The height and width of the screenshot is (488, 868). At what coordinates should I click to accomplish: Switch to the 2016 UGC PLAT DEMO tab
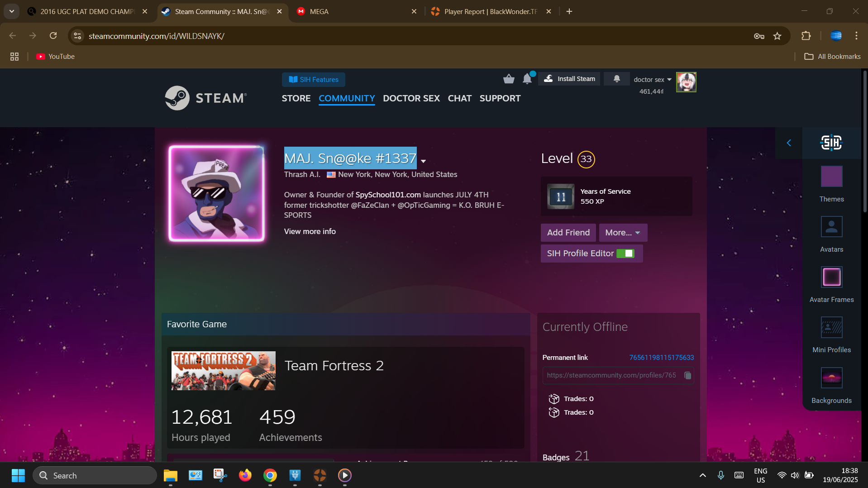pos(87,12)
